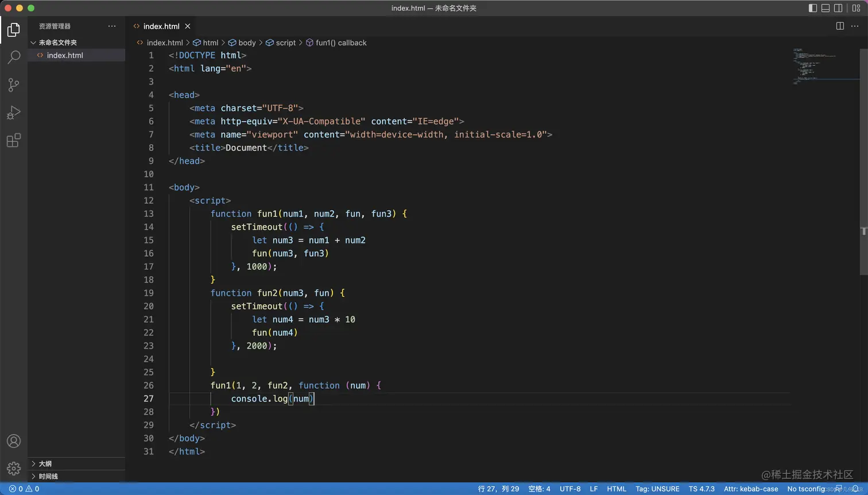Image resolution: width=868 pixels, height=495 pixels.
Task: Click No tsconfig in status bar
Action: pos(807,489)
